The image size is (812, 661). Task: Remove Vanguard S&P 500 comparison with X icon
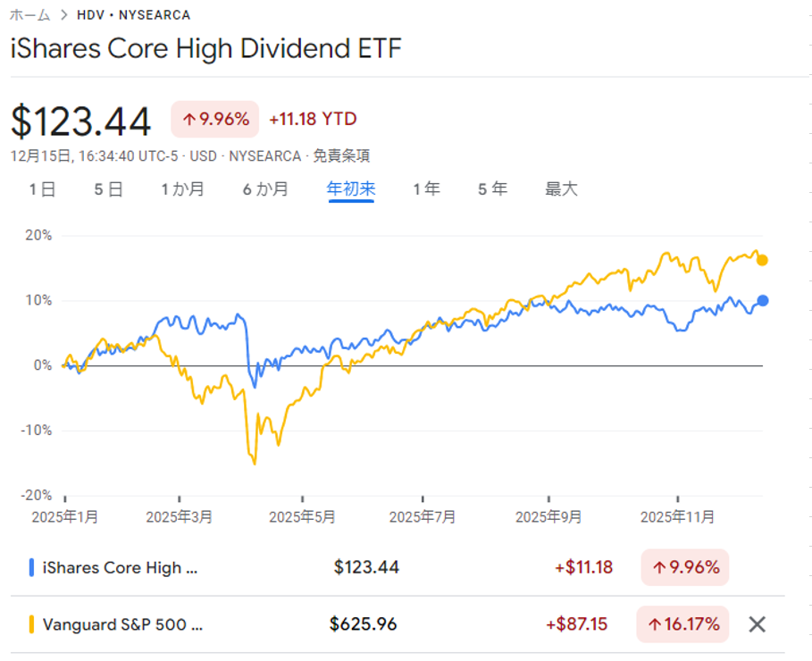click(757, 624)
